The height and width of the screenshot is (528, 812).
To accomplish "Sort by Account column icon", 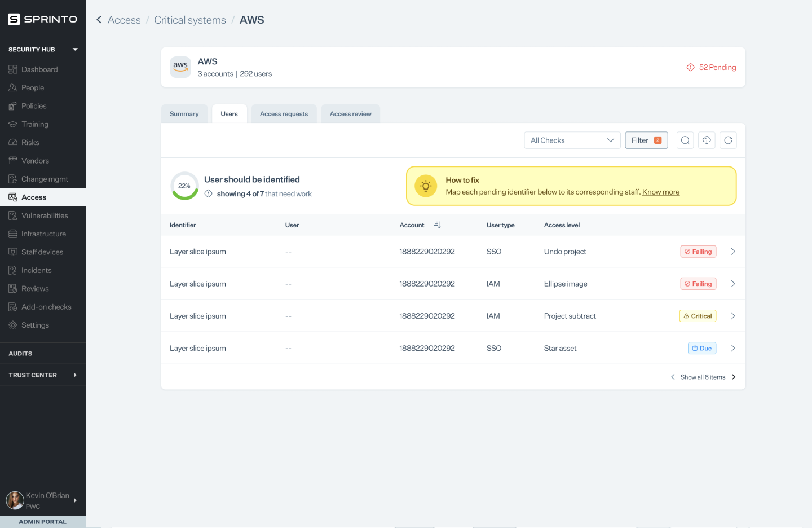I will pyautogui.click(x=437, y=225).
